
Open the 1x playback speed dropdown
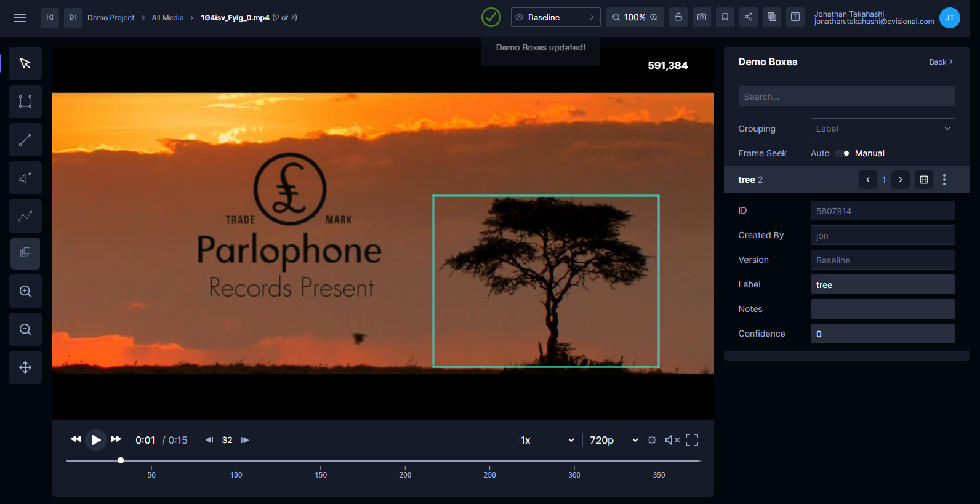click(x=545, y=440)
